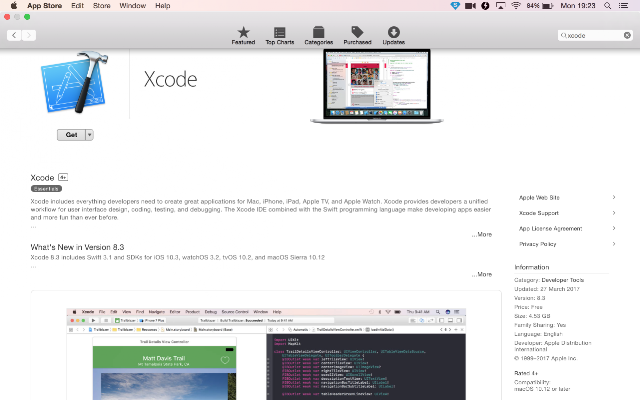Click the What's New in Version 8.3 heading

coord(77,247)
